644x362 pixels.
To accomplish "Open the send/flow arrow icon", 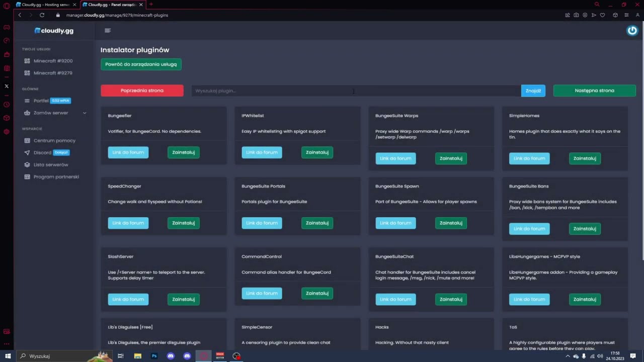I will [x=594, y=15].
